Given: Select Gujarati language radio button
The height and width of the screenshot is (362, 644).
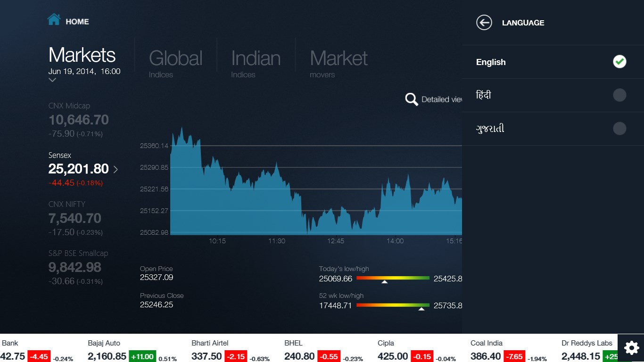Looking at the screenshot, I should click(x=619, y=129).
